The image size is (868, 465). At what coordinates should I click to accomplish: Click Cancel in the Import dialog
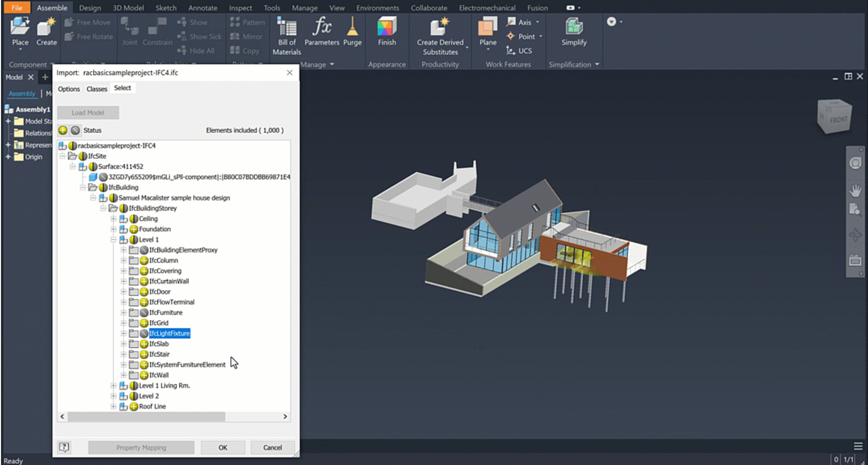pos(272,447)
